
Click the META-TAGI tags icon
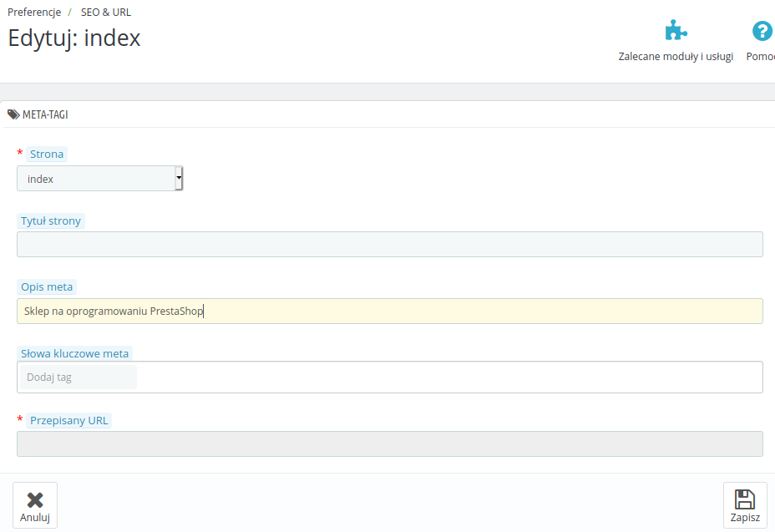[13, 114]
